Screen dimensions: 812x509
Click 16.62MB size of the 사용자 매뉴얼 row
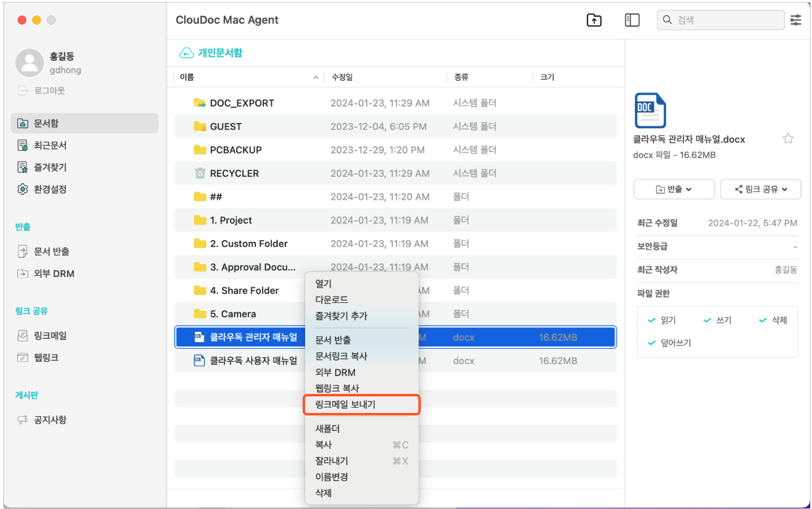point(558,360)
